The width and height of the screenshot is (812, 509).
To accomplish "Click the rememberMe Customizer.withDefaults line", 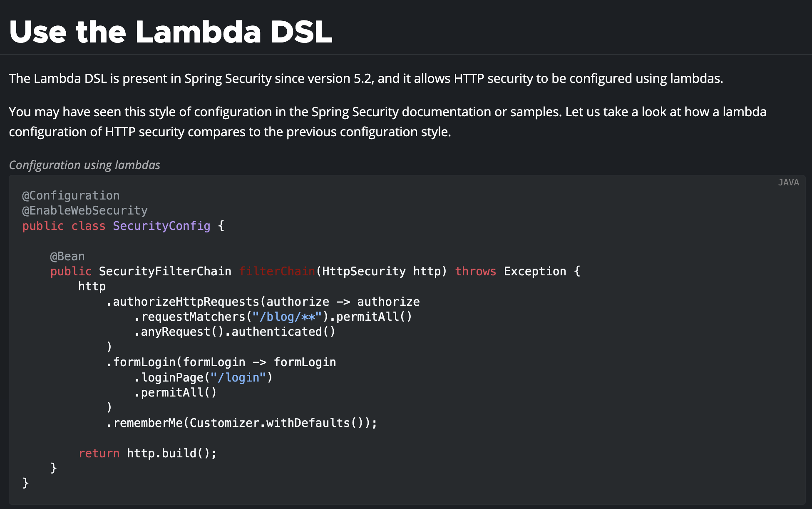I will (242, 423).
